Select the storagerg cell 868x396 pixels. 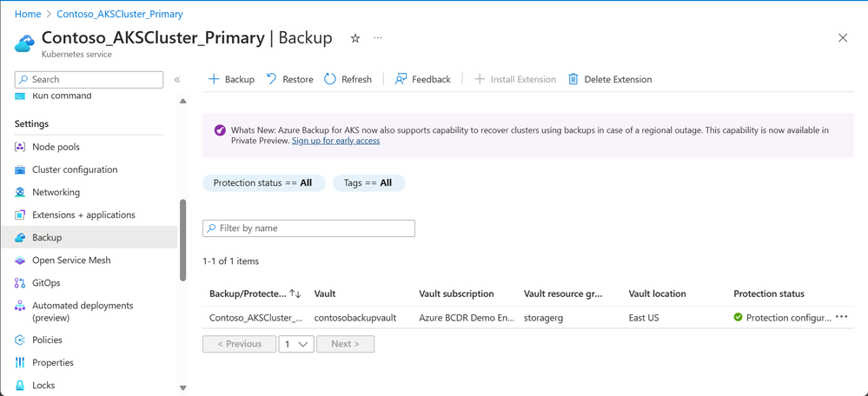point(545,318)
